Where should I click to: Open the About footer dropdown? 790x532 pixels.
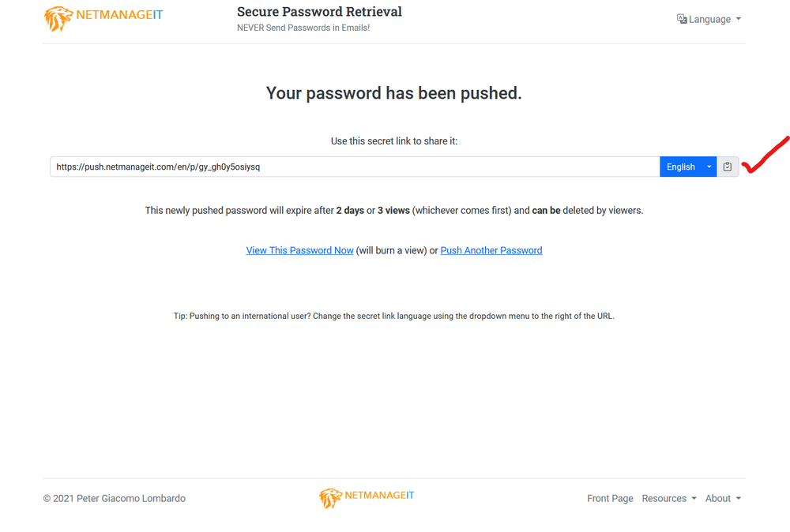click(723, 498)
